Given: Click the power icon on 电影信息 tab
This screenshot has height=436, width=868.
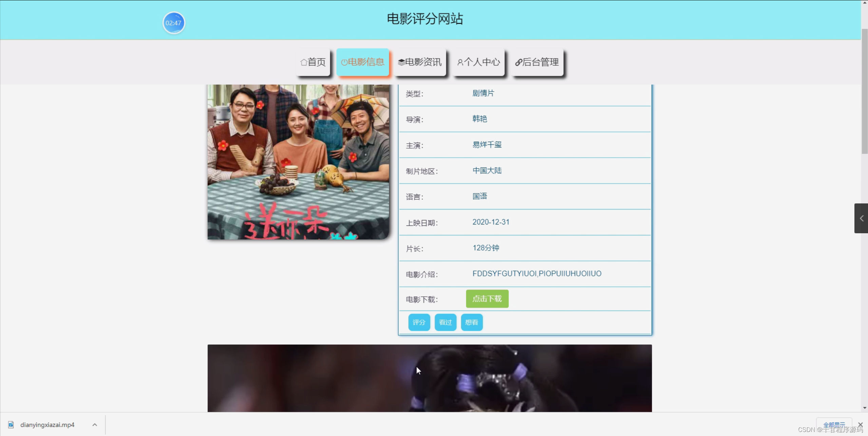Looking at the screenshot, I should [x=344, y=62].
